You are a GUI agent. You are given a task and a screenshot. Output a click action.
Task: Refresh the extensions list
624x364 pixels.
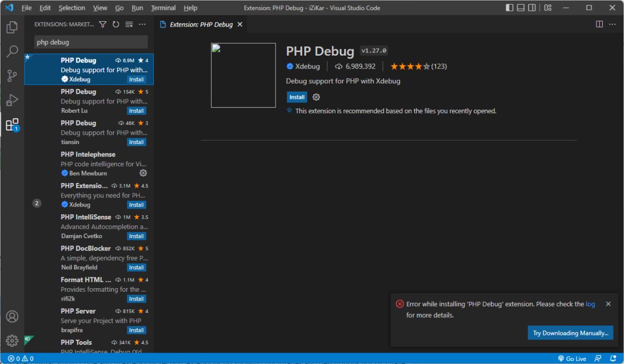pyautogui.click(x=115, y=24)
